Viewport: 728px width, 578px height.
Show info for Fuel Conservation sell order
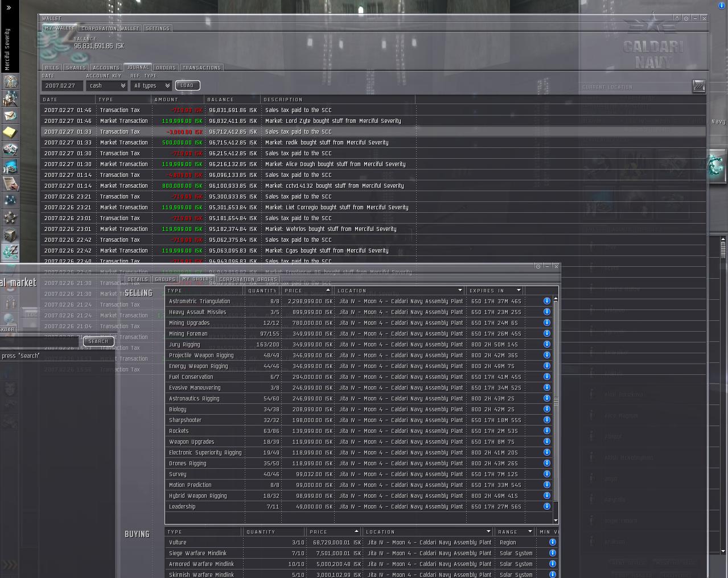coord(546,377)
